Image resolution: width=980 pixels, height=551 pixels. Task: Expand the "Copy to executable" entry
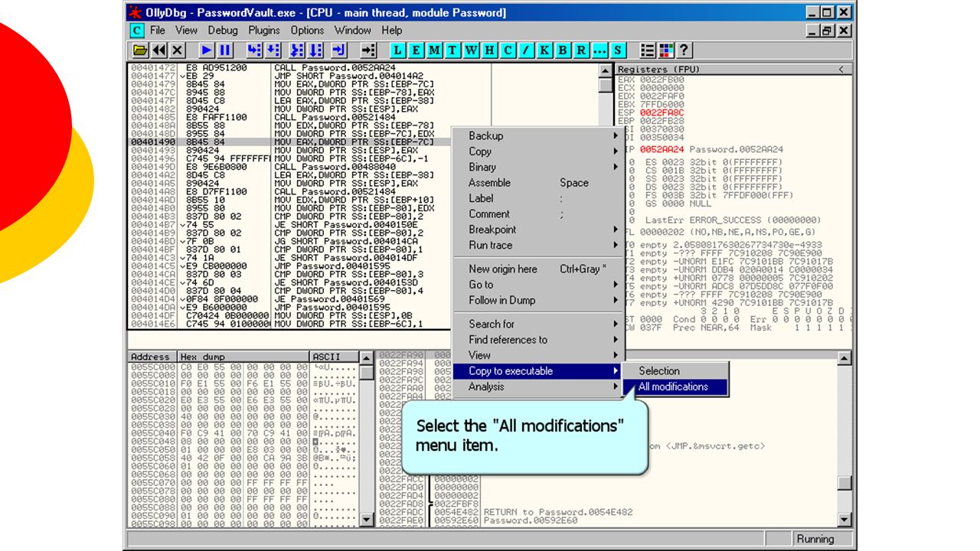click(538, 371)
